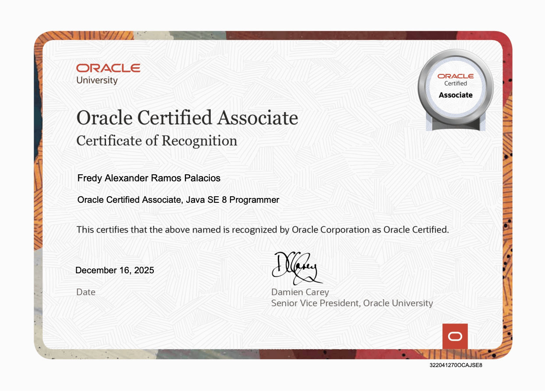Click the 'Senior Vice President, Oracle University' title
Viewport: 545px width, 392px height.
[351, 303]
